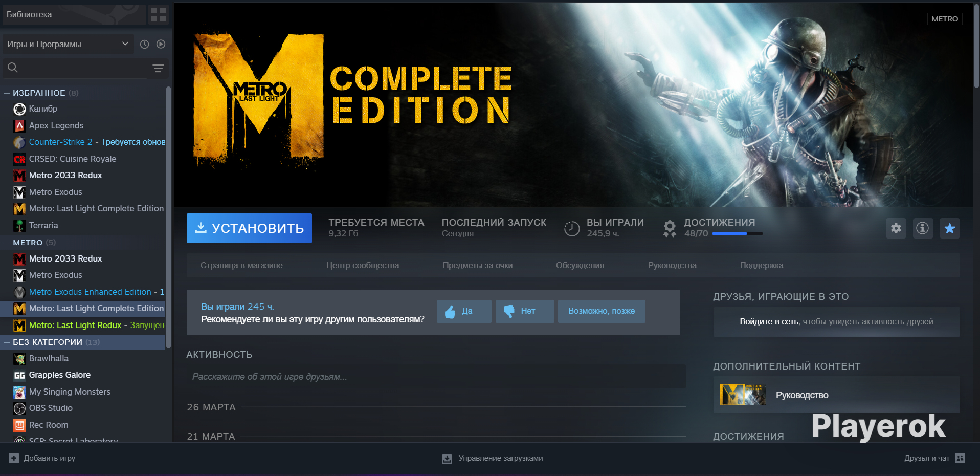Open game settings gear icon
Screen dimensions: 980x476
[x=896, y=228]
